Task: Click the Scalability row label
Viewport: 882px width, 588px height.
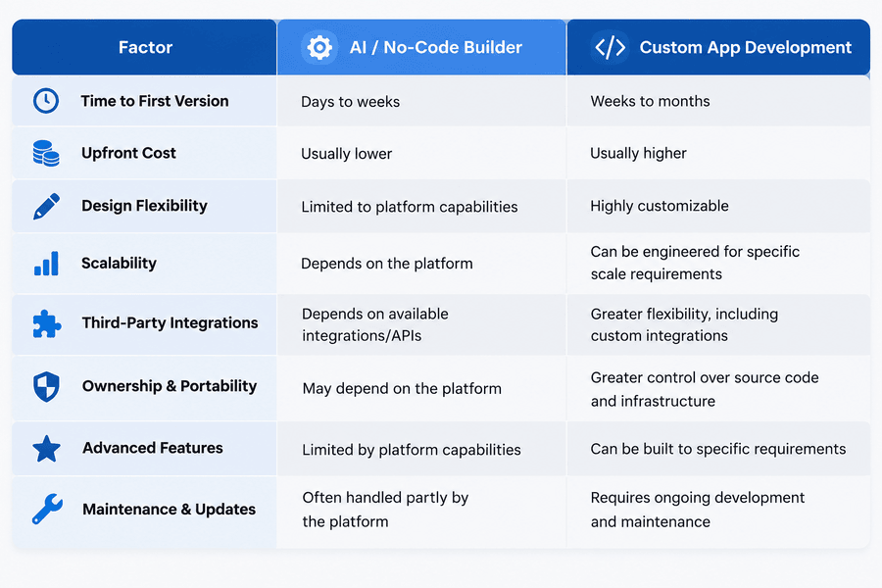Action: click(x=120, y=264)
